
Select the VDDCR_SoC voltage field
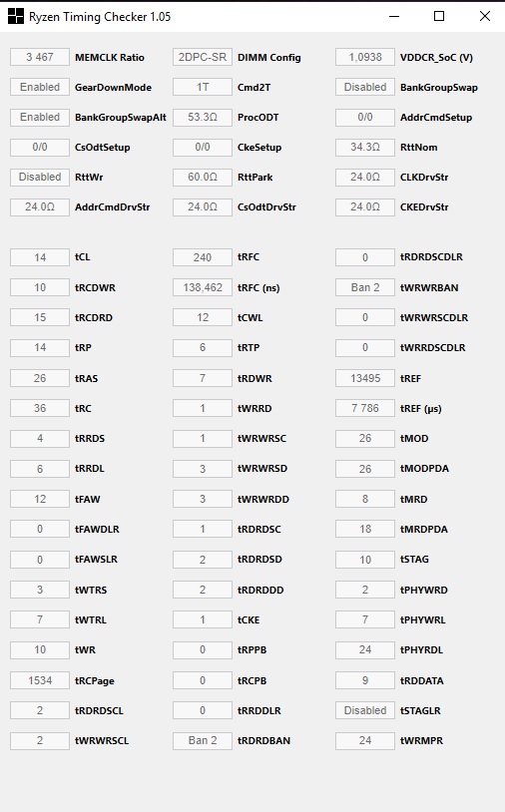365,57
